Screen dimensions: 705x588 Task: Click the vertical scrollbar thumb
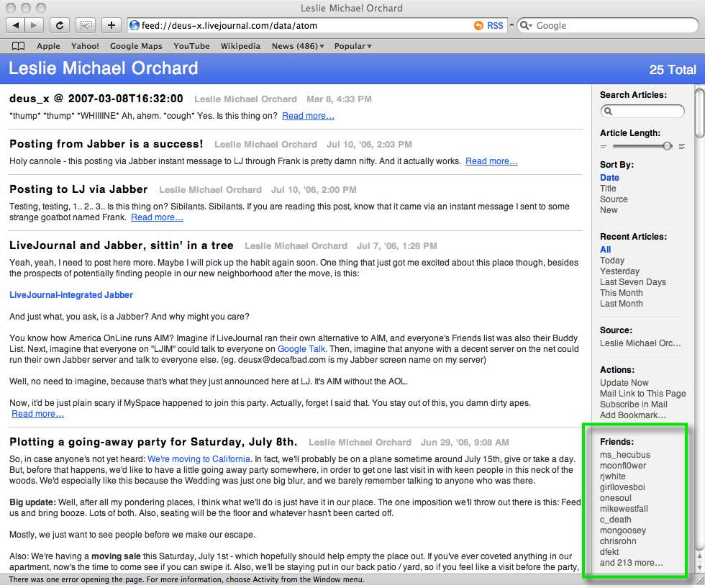pos(699,112)
